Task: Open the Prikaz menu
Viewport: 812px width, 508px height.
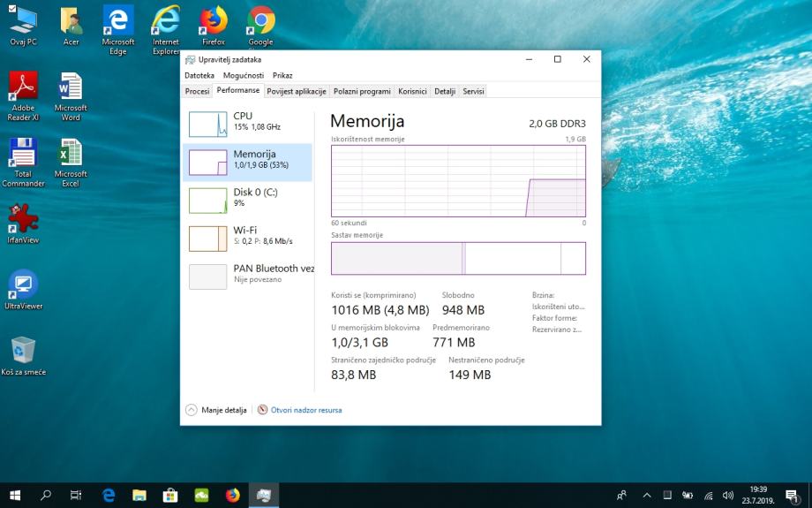Action: point(282,76)
